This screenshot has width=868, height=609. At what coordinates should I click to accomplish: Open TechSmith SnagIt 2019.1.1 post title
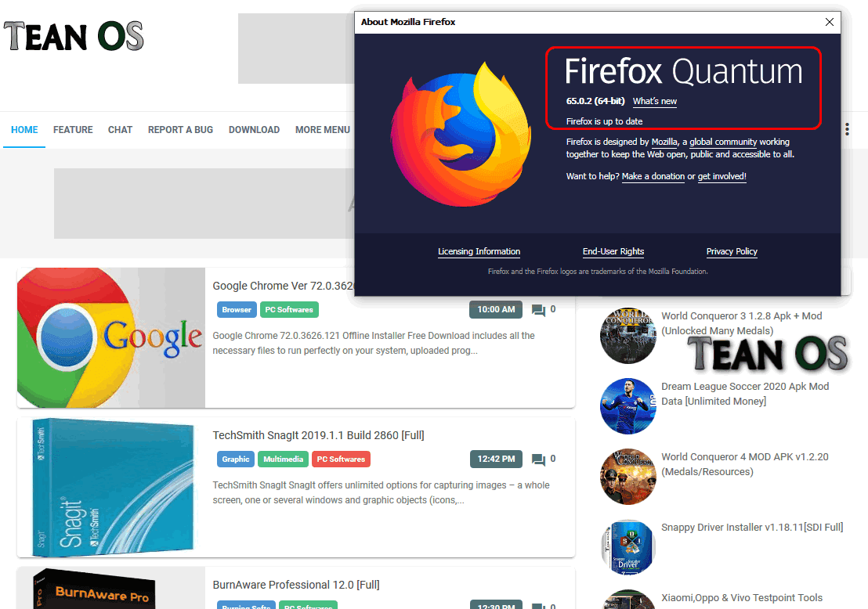pyautogui.click(x=318, y=435)
